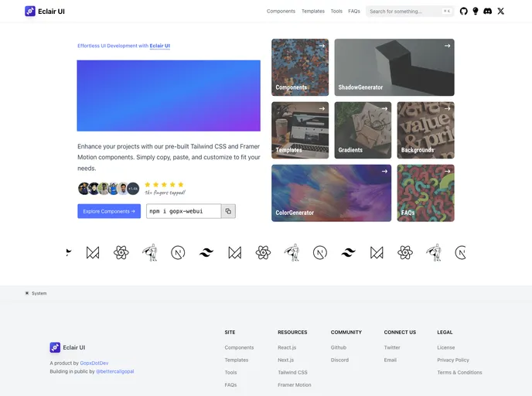Open React.js resource link
Image resolution: width=532 pixels, height=396 pixels.
click(287, 347)
